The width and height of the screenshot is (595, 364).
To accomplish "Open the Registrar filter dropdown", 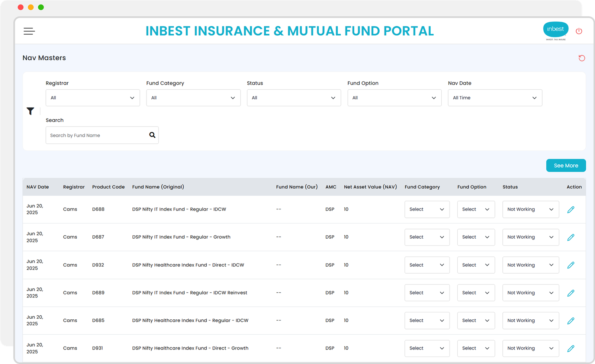I will [93, 97].
